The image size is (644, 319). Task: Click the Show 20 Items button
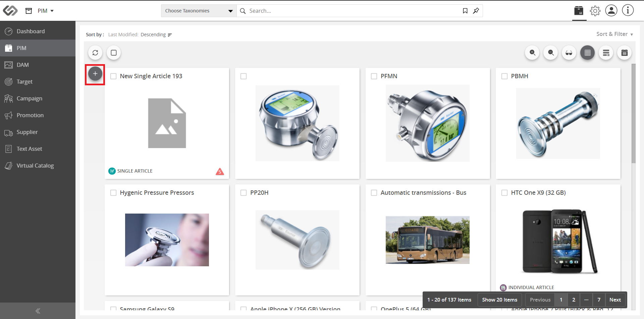pos(499,300)
